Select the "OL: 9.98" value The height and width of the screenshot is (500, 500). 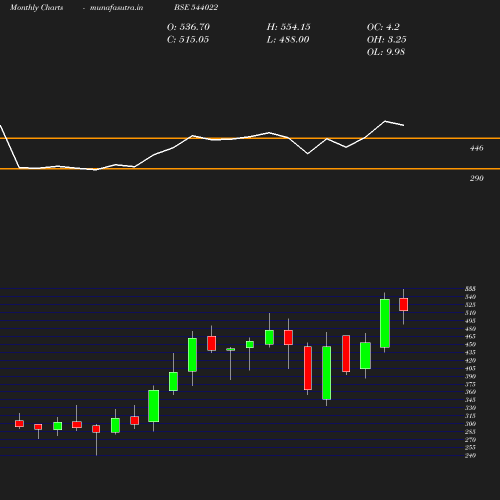[386, 52]
